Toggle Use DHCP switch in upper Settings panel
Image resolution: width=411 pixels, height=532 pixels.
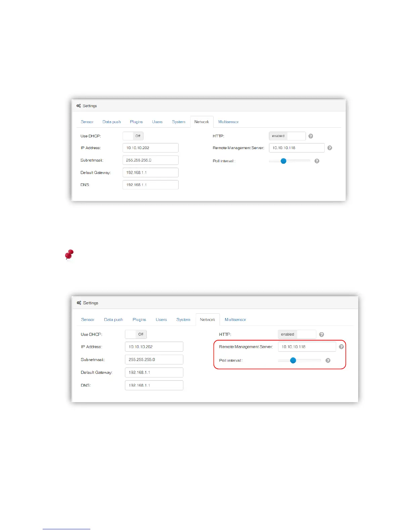[133, 136]
